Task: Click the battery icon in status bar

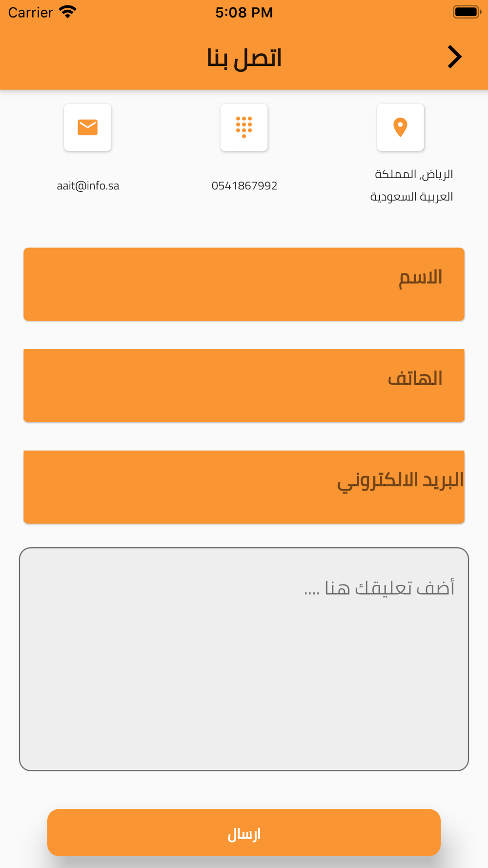Action: (x=467, y=12)
